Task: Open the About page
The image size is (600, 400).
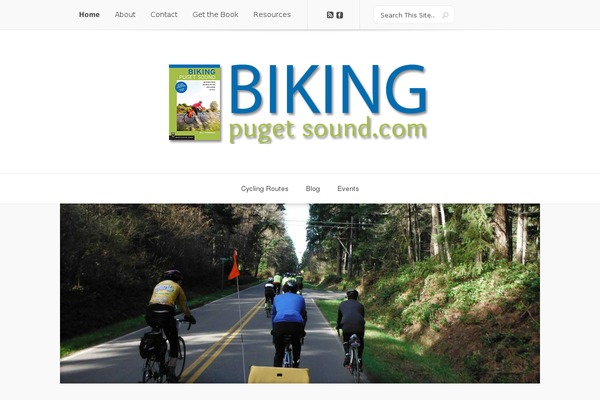Action: [x=125, y=15]
